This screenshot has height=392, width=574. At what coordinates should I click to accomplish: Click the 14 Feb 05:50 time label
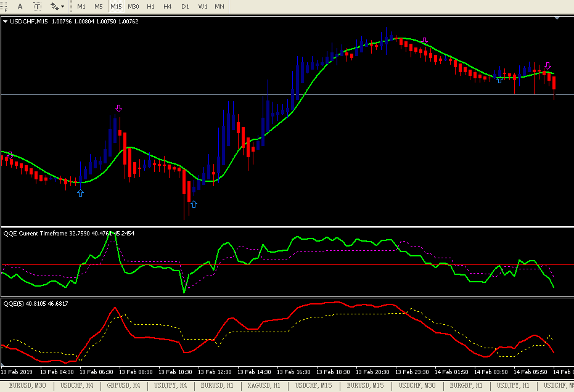[530, 372]
